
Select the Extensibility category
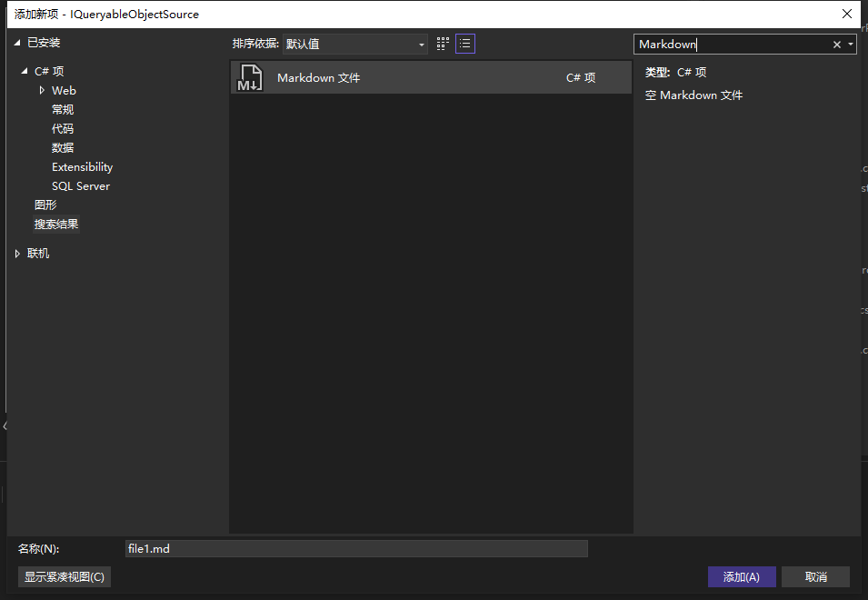[x=82, y=167]
